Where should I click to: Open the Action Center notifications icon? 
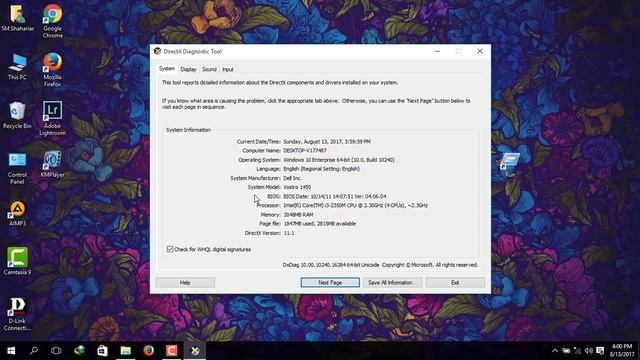tap(600, 351)
